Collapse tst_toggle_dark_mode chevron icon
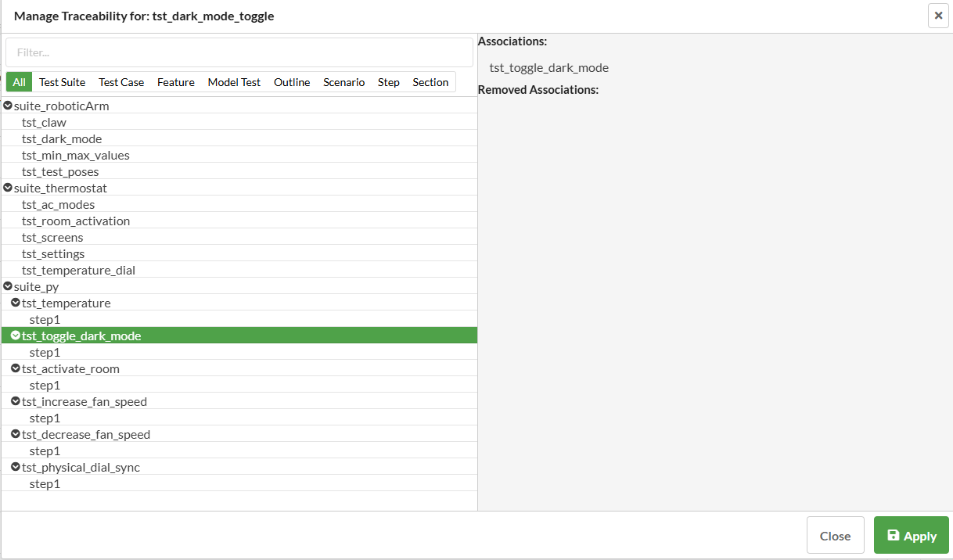 tap(16, 336)
